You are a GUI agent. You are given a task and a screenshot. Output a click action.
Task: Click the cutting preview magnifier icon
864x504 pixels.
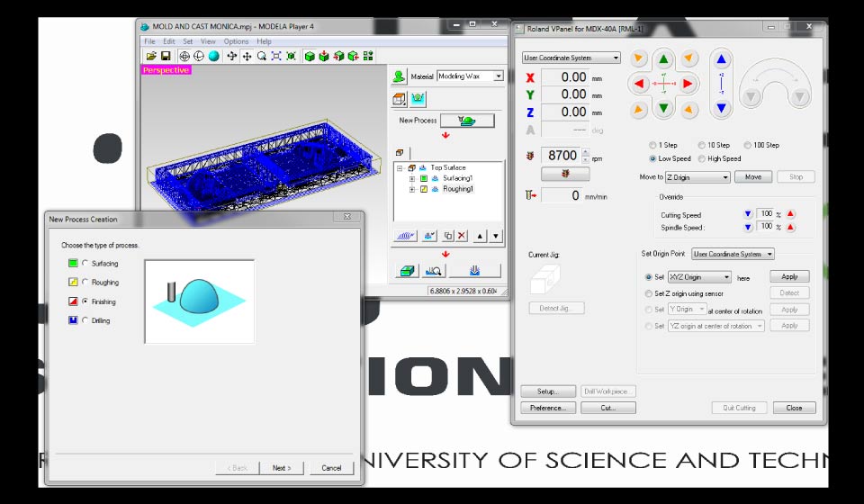(x=434, y=271)
